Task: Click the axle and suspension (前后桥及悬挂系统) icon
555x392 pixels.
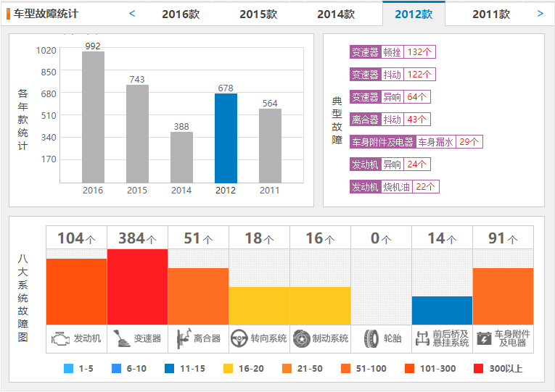Action: coord(422,338)
